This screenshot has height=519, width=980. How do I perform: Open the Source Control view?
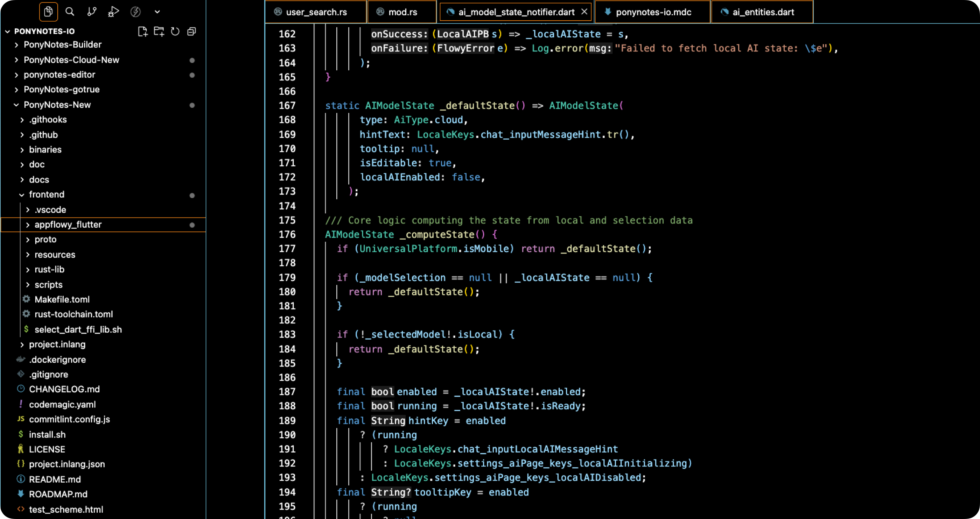(92, 12)
